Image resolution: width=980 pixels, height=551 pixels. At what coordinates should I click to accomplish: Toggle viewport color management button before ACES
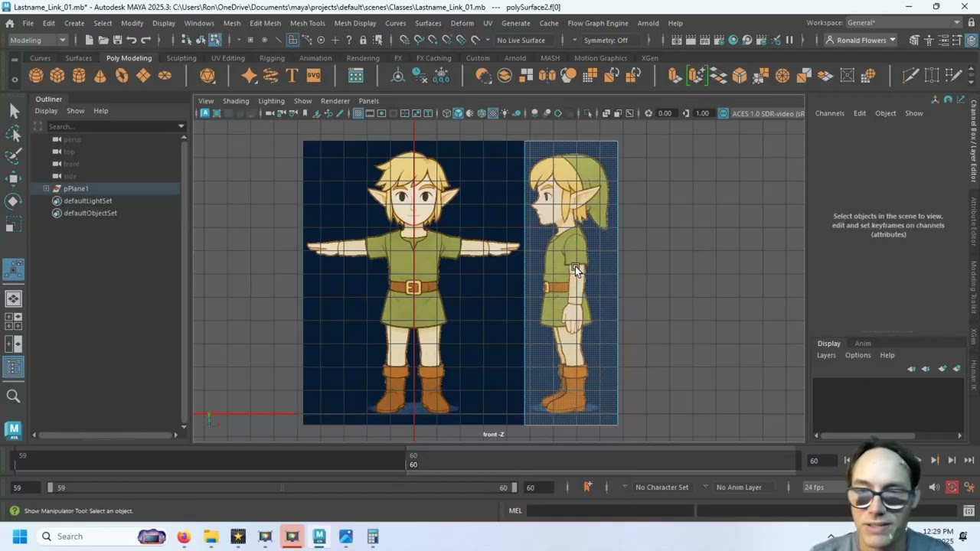pos(723,113)
